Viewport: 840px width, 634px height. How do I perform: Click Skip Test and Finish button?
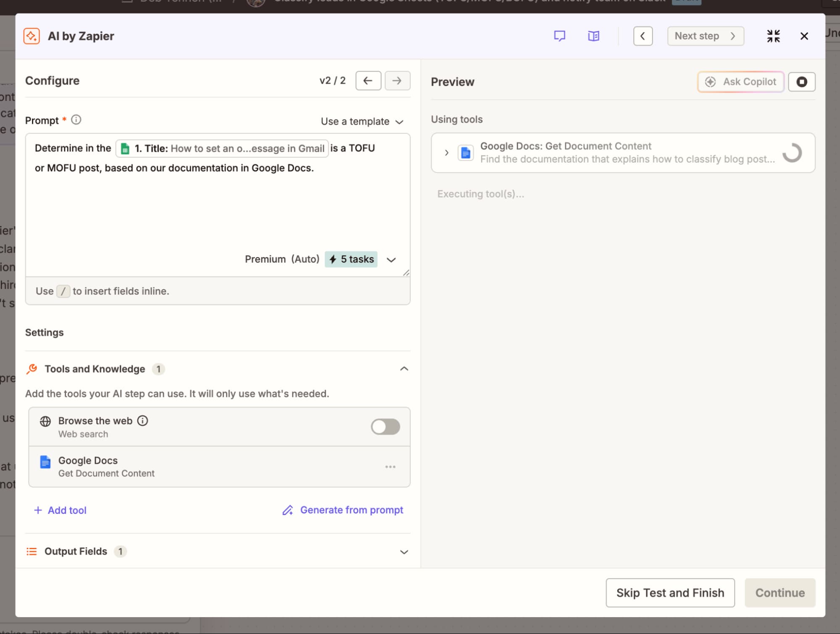[670, 592]
